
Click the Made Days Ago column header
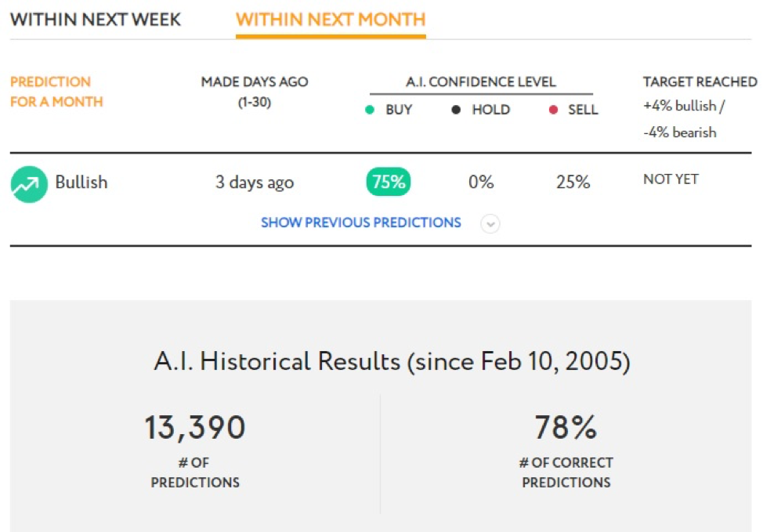coord(255,92)
